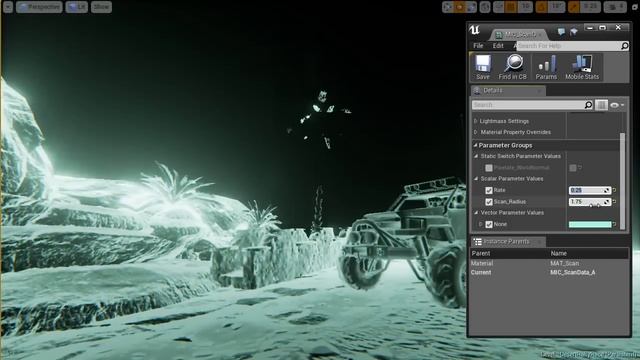Open the Lit view mode menu

tap(77, 7)
